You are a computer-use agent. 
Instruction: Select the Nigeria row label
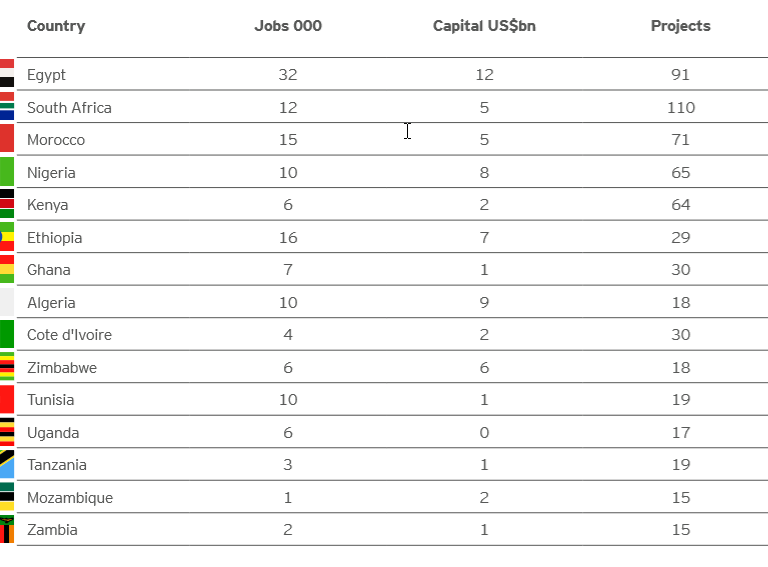point(51,173)
